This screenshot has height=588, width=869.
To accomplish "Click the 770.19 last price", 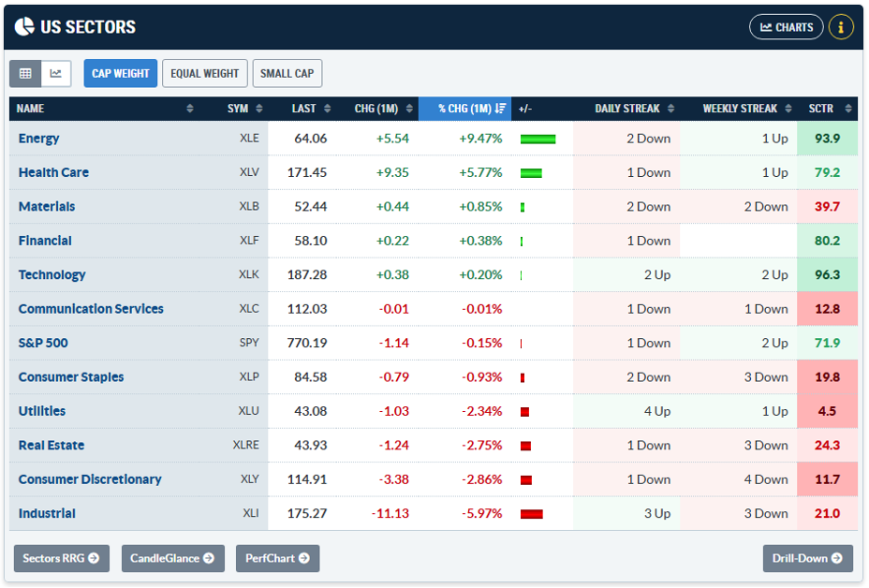I will pyautogui.click(x=307, y=343).
